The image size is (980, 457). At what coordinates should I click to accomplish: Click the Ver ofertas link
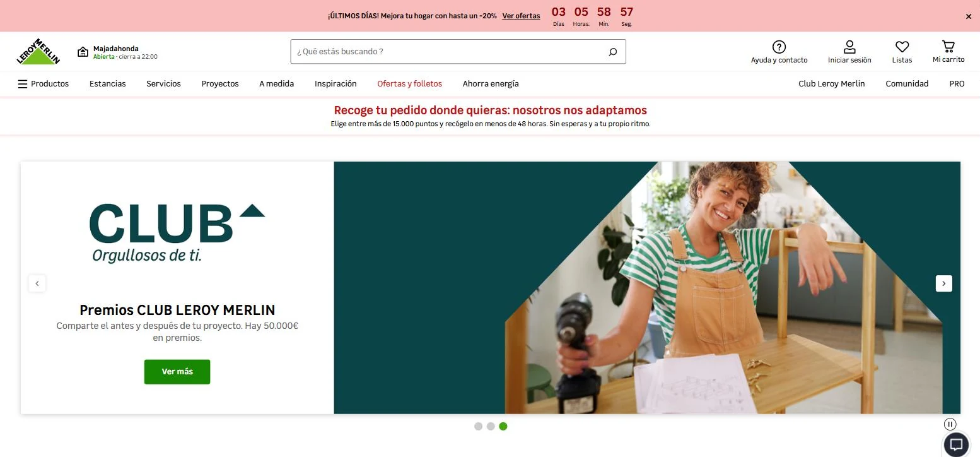(x=521, y=16)
